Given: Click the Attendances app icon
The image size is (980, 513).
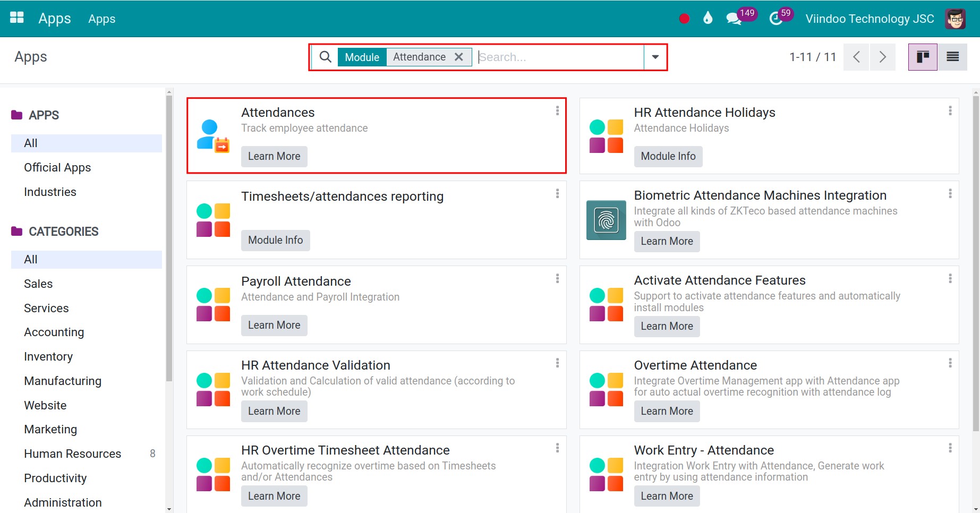Looking at the screenshot, I should point(213,136).
